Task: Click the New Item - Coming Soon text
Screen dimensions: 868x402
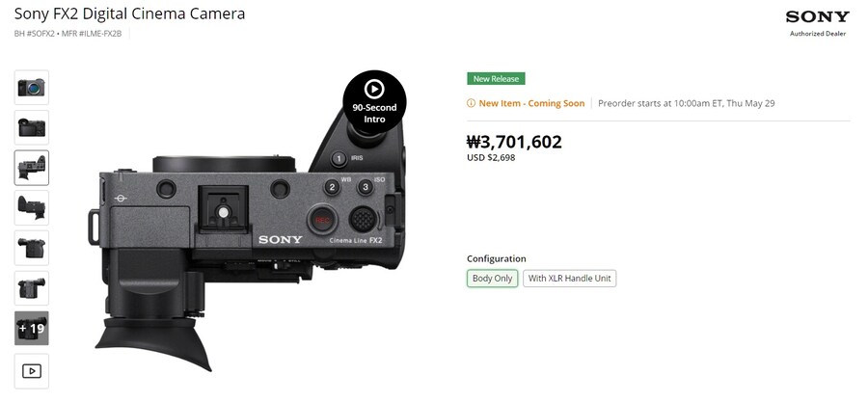Action: coord(531,103)
